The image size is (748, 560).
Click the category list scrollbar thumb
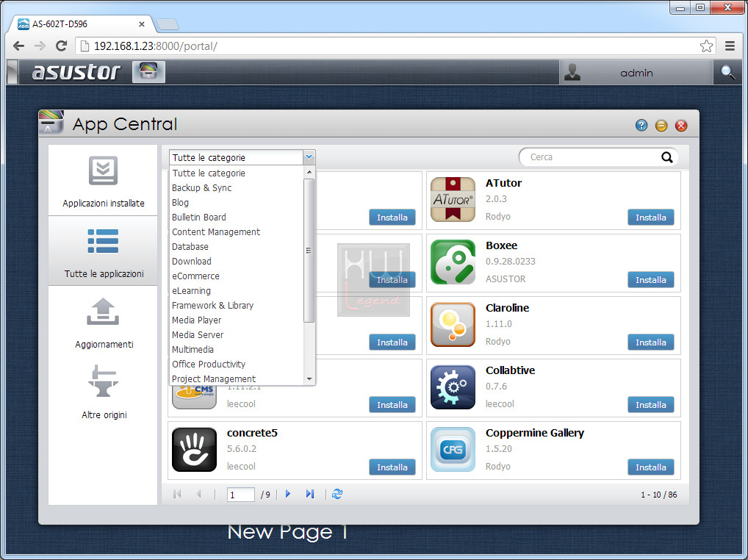tap(309, 251)
